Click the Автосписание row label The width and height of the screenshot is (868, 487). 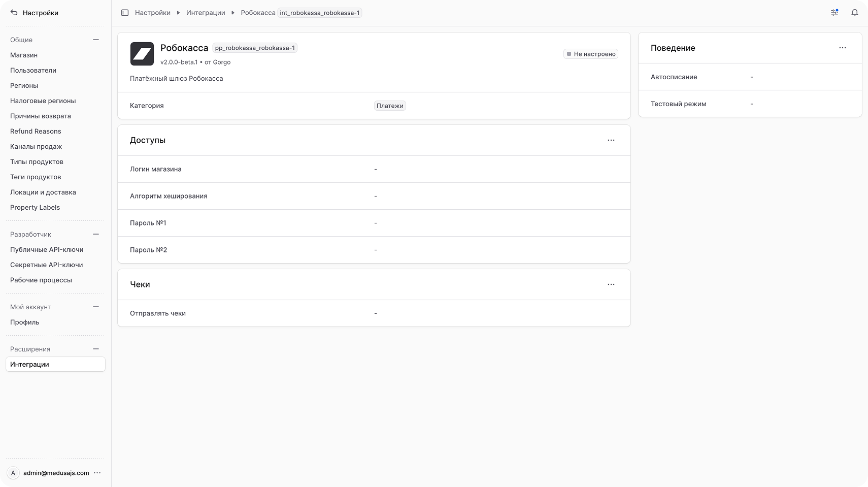pos(674,77)
